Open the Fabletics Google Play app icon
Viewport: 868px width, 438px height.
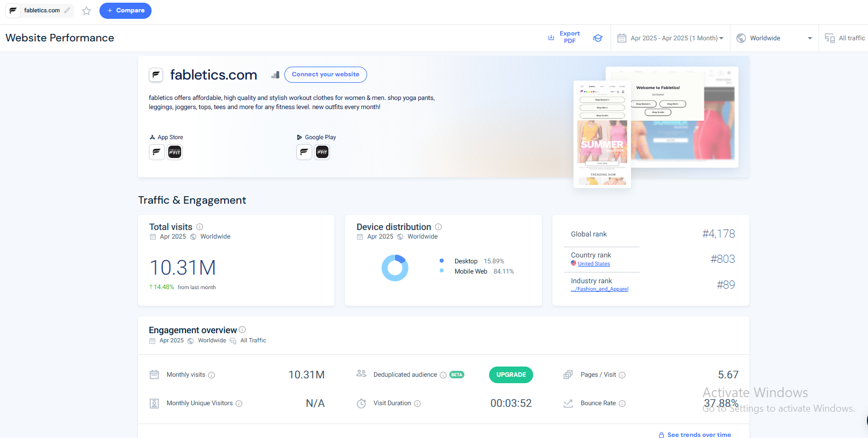(x=304, y=152)
